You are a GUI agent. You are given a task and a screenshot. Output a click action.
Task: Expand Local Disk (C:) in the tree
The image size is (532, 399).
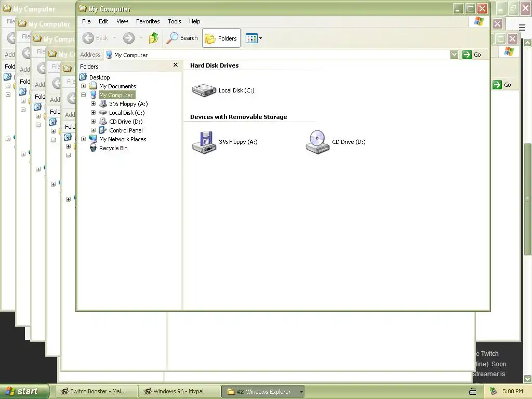[94, 113]
